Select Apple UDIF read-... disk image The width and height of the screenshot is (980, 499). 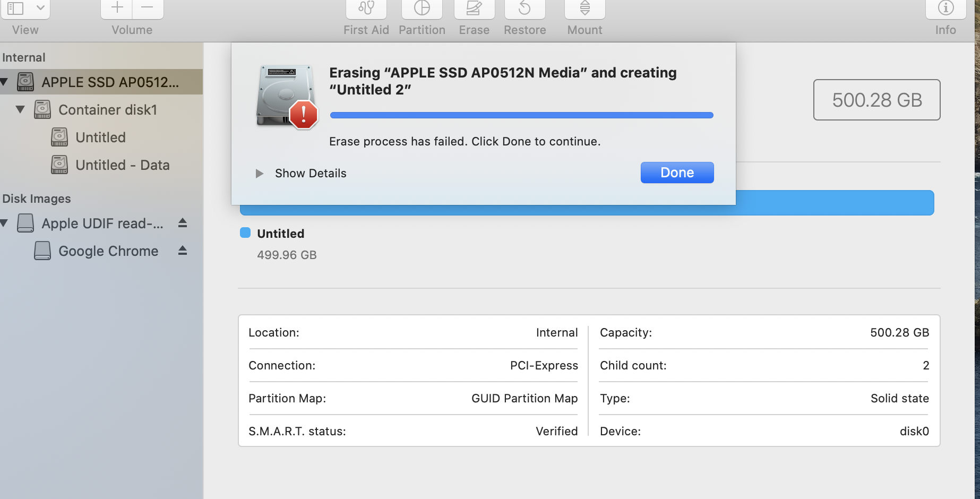coord(101,223)
